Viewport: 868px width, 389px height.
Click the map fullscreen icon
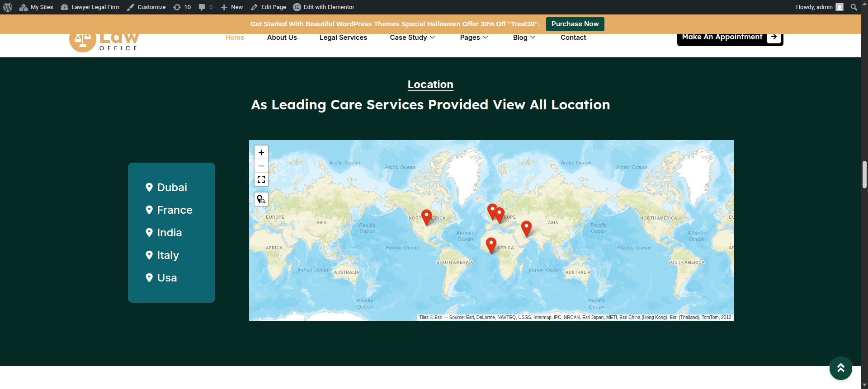click(261, 179)
